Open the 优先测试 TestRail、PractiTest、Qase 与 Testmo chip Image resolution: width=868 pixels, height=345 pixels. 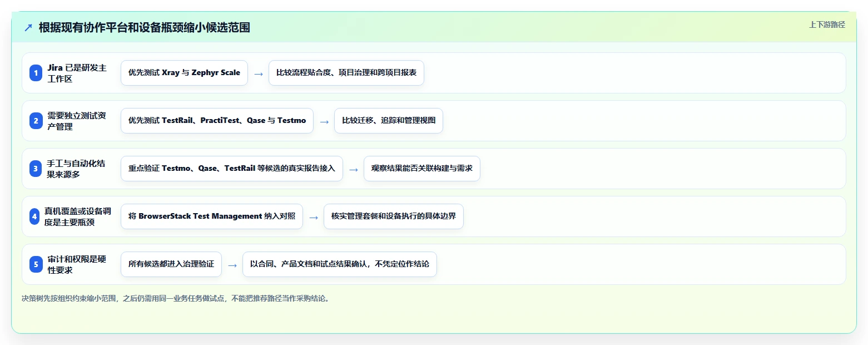click(x=217, y=121)
